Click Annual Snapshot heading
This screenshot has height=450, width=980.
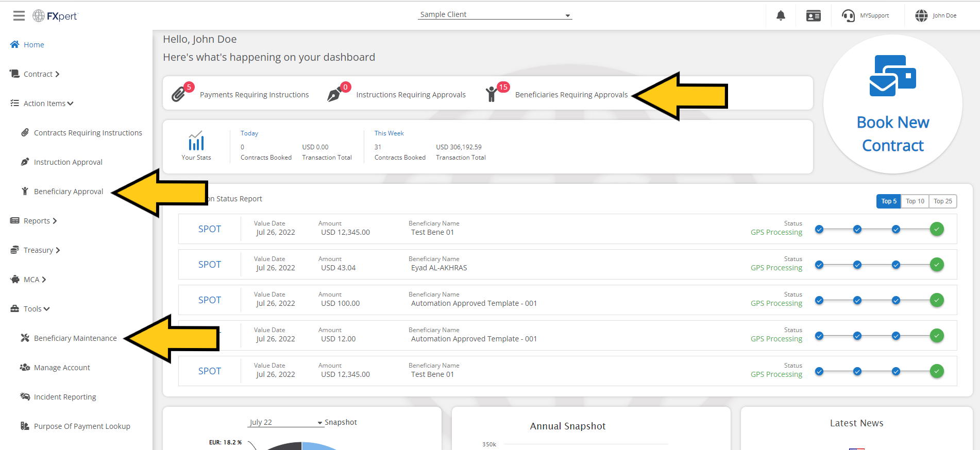568,426
